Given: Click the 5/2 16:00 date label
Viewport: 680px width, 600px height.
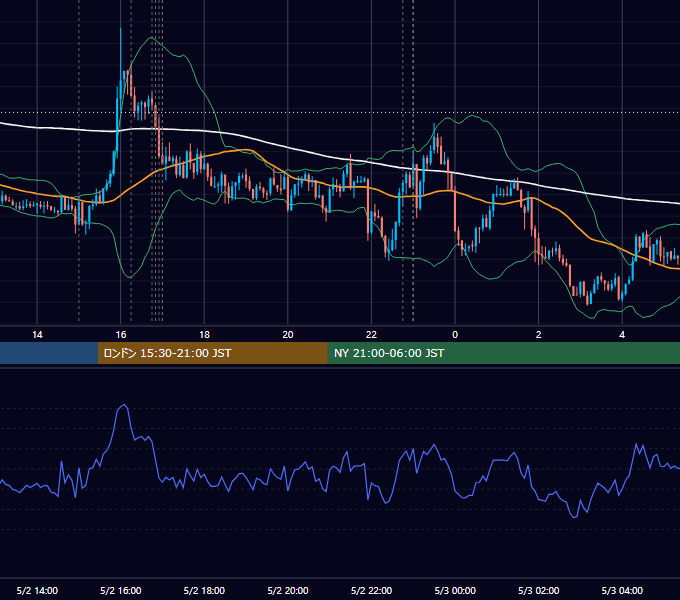Looking at the screenshot, I should click(x=121, y=590).
